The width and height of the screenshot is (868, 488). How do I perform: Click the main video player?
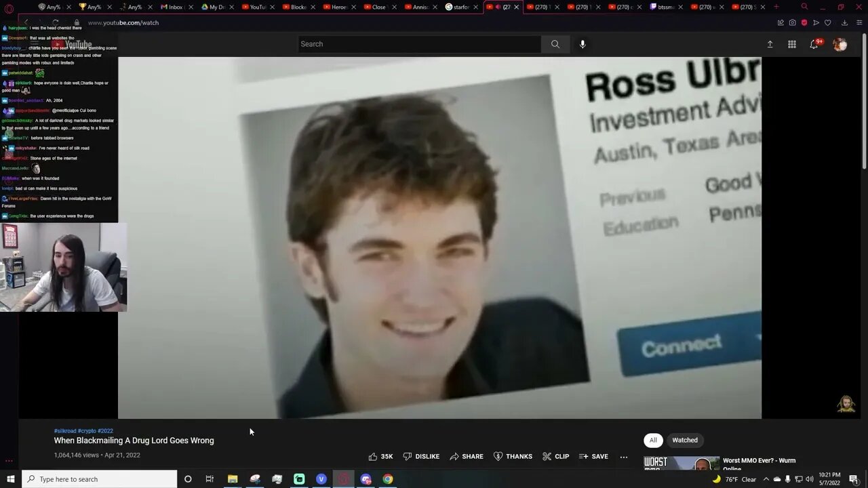coord(439,238)
